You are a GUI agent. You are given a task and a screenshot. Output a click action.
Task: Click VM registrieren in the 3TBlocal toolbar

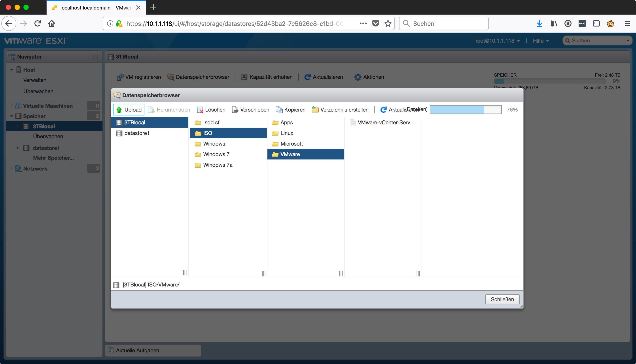[x=139, y=77]
